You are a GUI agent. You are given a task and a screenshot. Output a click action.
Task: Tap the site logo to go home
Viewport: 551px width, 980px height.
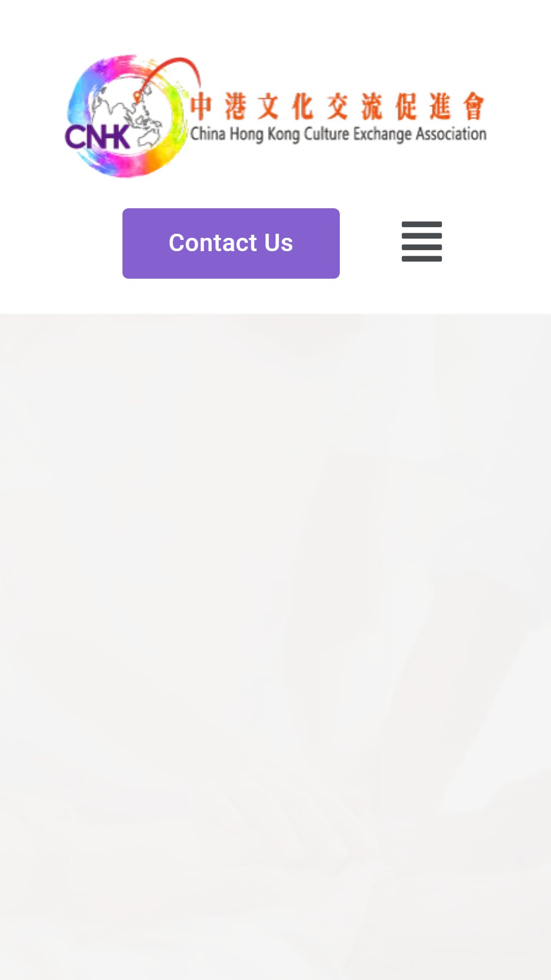275,116
